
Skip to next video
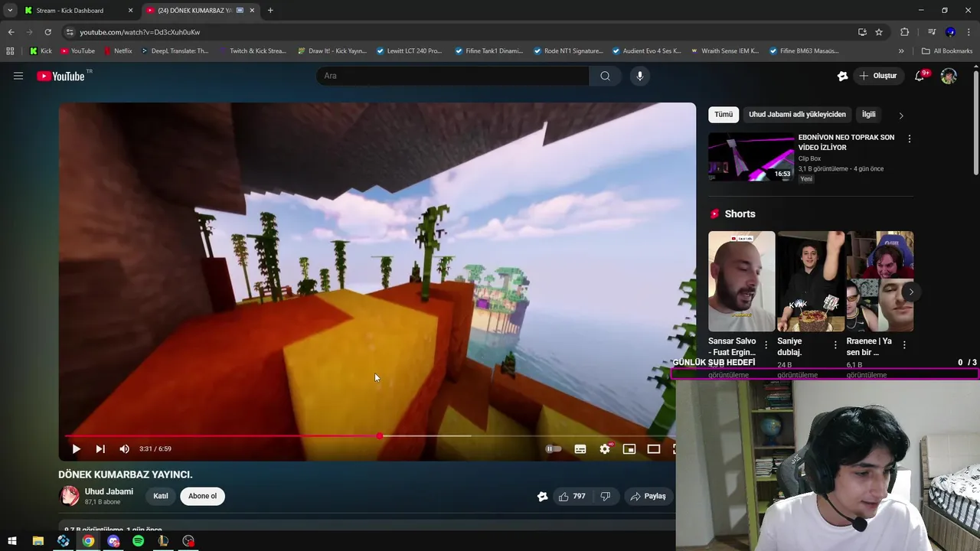pyautogui.click(x=100, y=449)
